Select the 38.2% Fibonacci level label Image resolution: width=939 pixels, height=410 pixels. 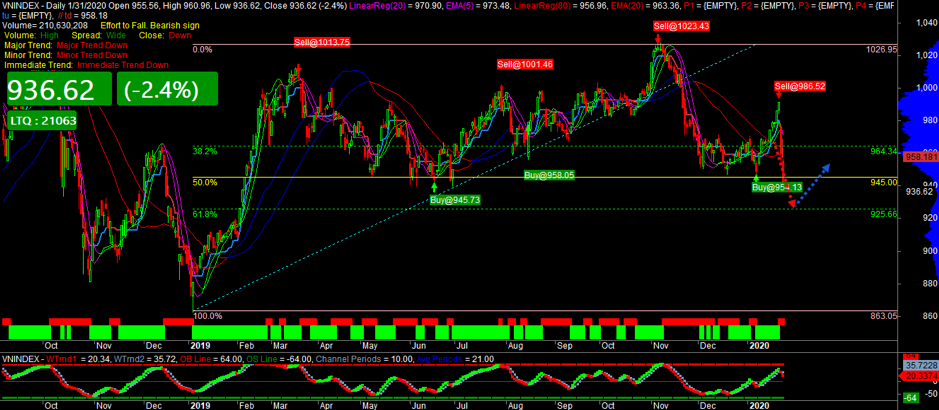[x=204, y=151]
